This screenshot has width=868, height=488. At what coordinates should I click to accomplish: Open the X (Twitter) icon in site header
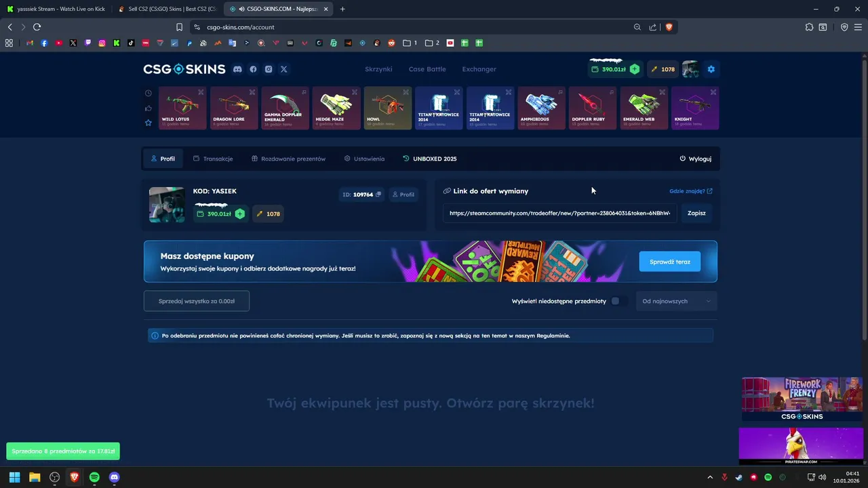[284, 69]
